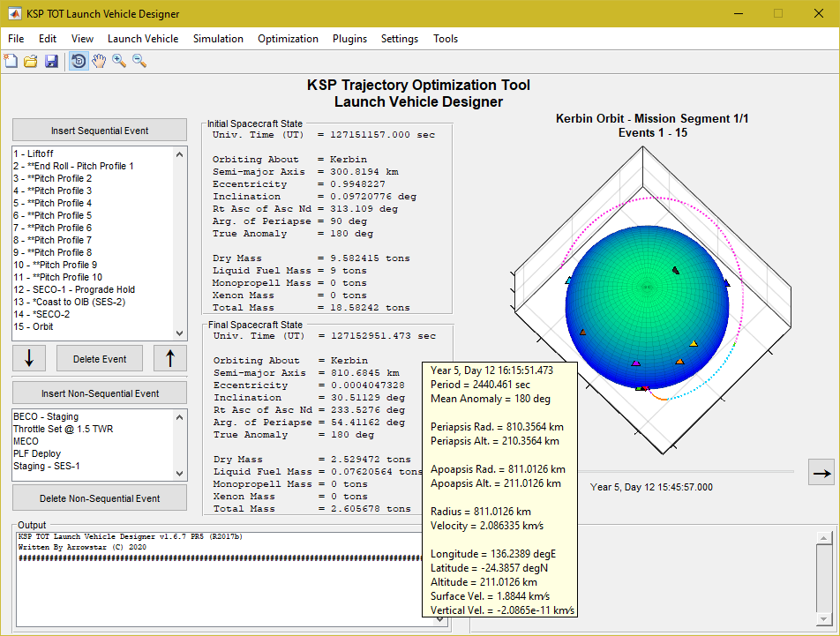Select the Pan hand tool icon

click(99, 61)
